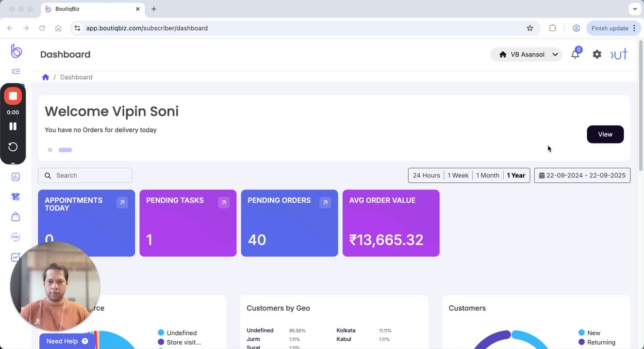Open the Pending Orders card arrow icon
644x349 pixels.
(325, 203)
